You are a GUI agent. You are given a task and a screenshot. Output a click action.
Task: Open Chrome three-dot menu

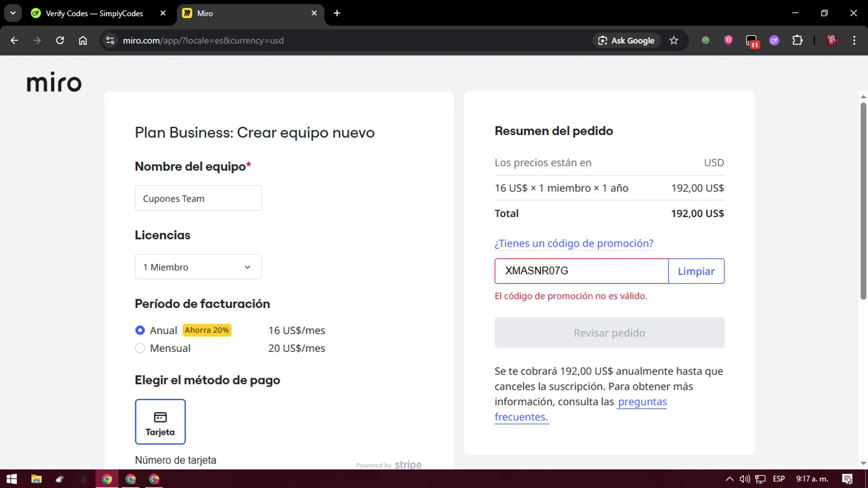(854, 41)
